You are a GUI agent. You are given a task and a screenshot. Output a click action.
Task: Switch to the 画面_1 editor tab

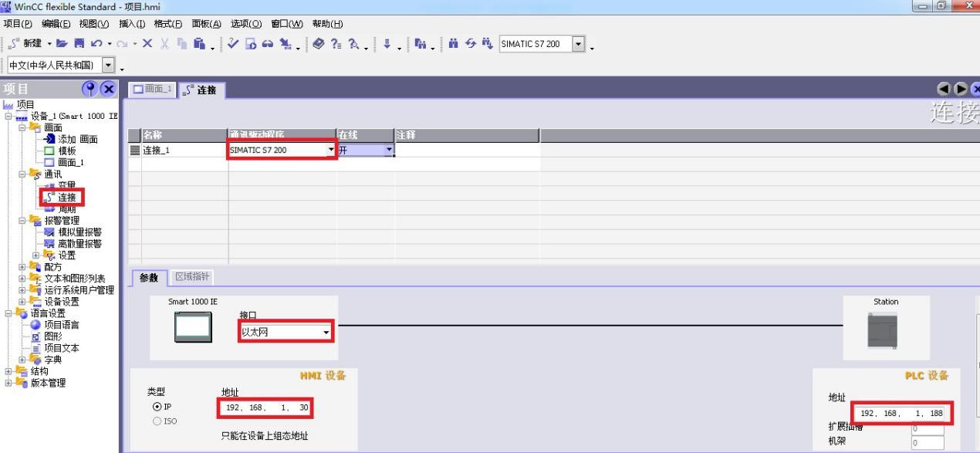pyautogui.click(x=152, y=90)
